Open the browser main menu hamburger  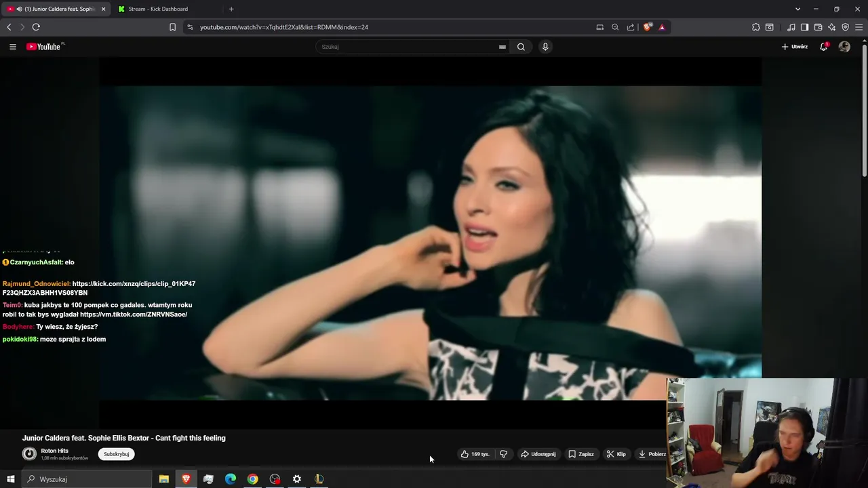pyautogui.click(x=859, y=27)
